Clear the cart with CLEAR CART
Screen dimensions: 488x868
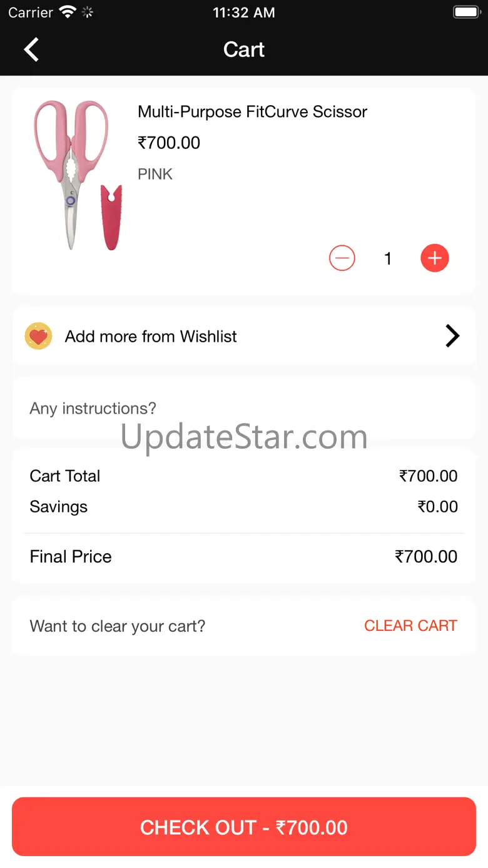(410, 626)
